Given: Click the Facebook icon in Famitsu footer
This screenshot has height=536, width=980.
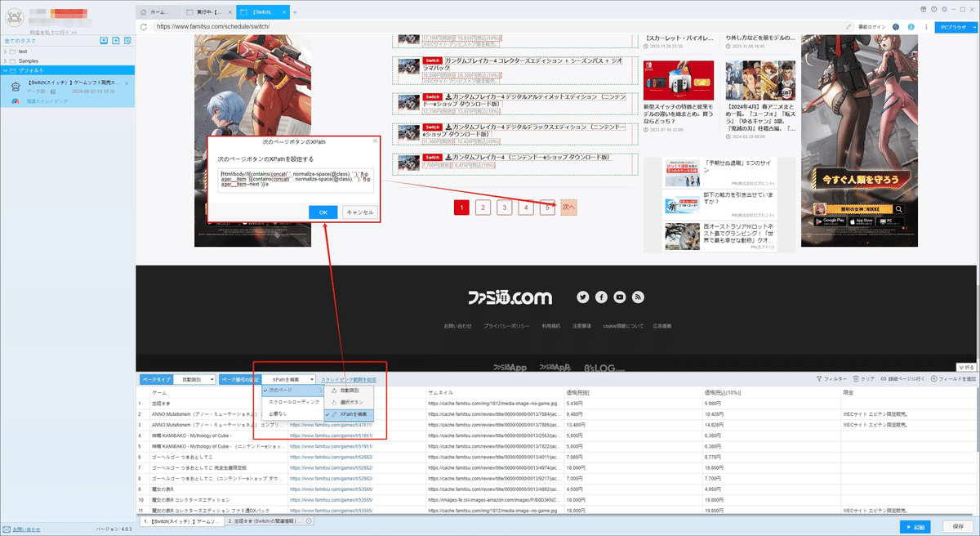Looking at the screenshot, I should (x=602, y=297).
